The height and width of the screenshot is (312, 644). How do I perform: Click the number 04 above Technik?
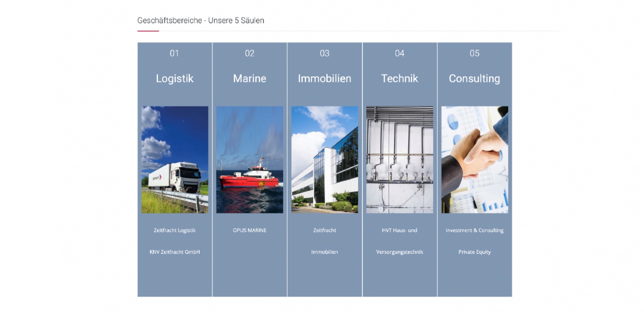[x=399, y=53]
